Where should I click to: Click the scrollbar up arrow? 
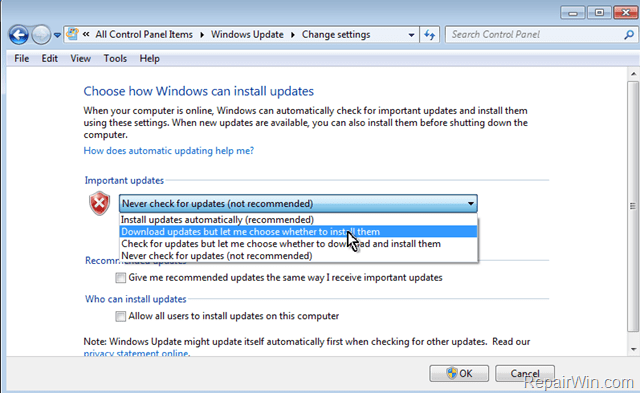[633, 74]
